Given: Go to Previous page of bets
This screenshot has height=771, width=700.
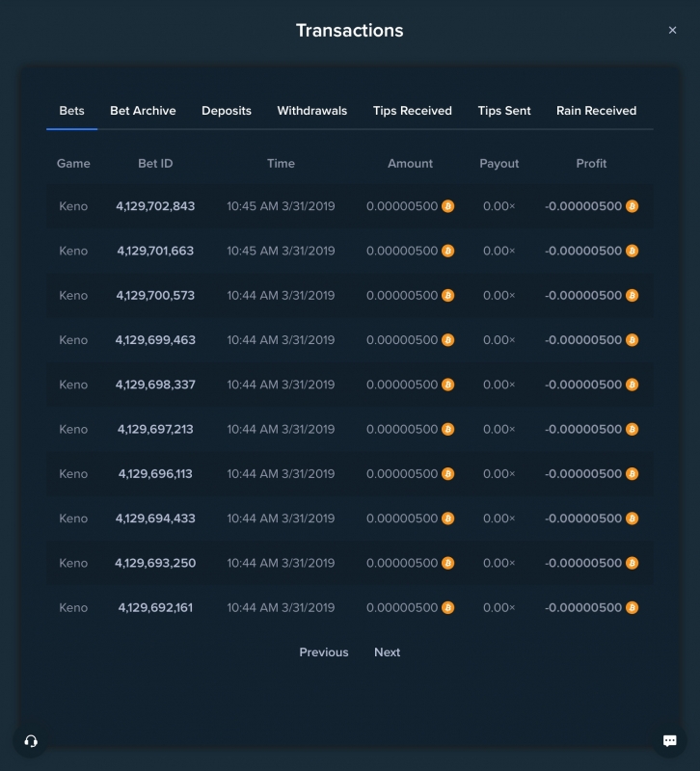Looking at the screenshot, I should pos(324,652).
